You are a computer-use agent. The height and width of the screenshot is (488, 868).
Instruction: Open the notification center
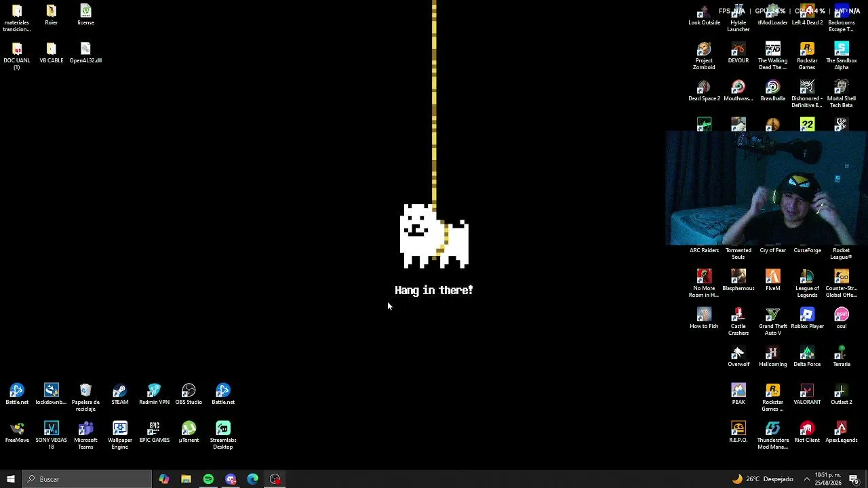(x=854, y=479)
